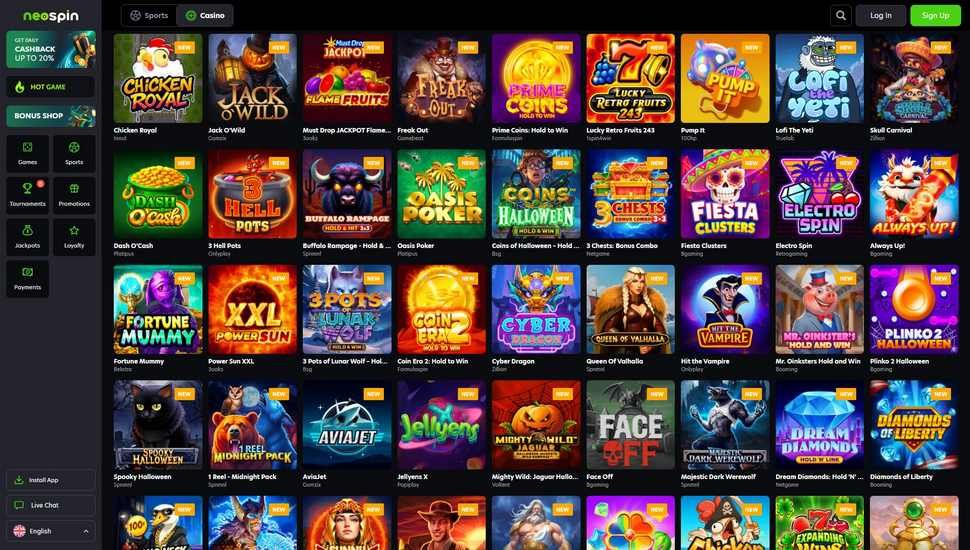The height and width of the screenshot is (550, 970).
Task: Expand the English language selector
Action: tap(51, 531)
